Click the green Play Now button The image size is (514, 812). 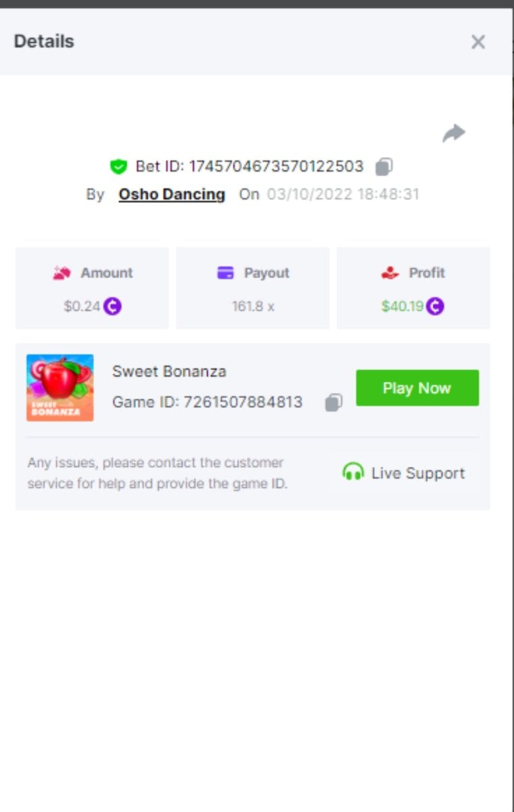coord(417,388)
